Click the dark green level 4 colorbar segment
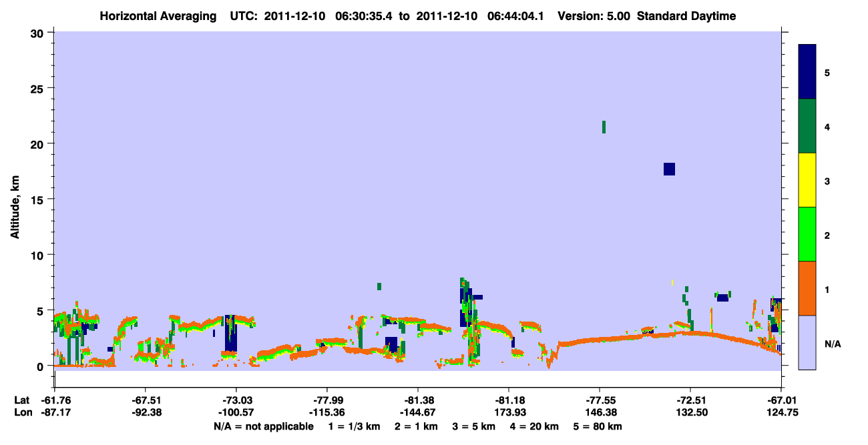This screenshot has width=868, height=445. [807, 126]
